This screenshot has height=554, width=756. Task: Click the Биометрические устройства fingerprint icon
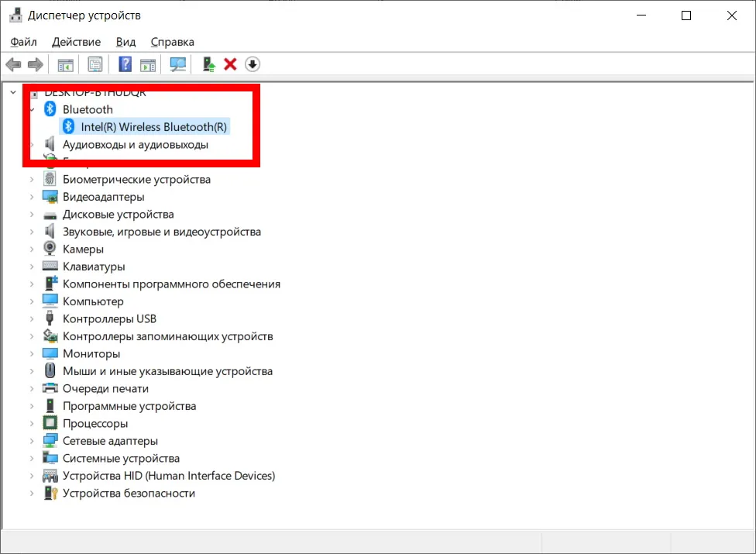coord(50,179)
